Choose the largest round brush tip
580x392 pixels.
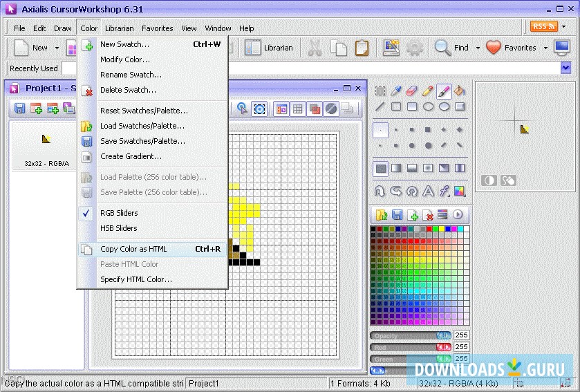click(428, 146)
